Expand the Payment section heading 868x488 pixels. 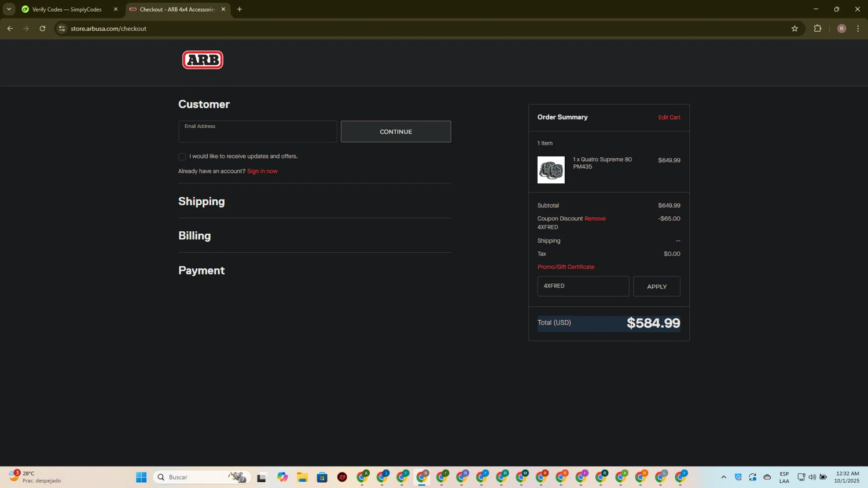pyautogui.click(x=201, y=270)
